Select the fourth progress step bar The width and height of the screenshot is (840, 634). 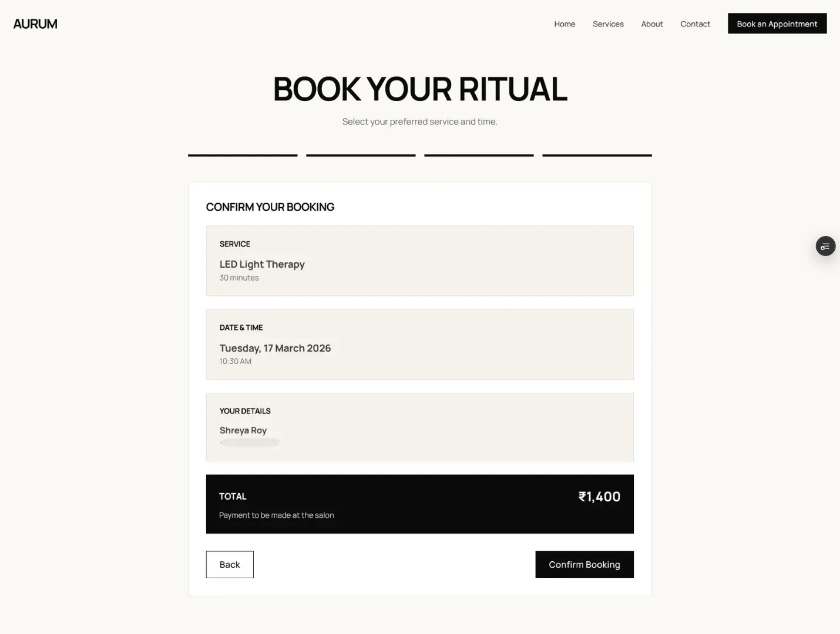(x=597, y=155)
